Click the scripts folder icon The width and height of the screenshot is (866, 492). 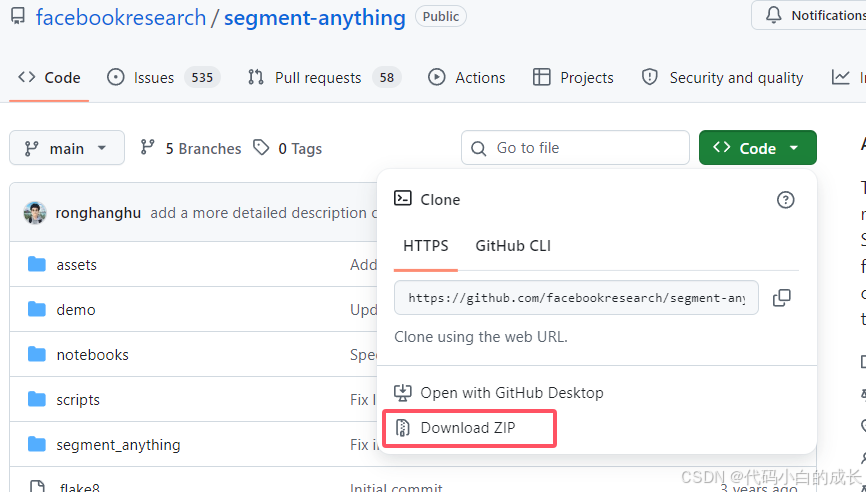[37, 399]
